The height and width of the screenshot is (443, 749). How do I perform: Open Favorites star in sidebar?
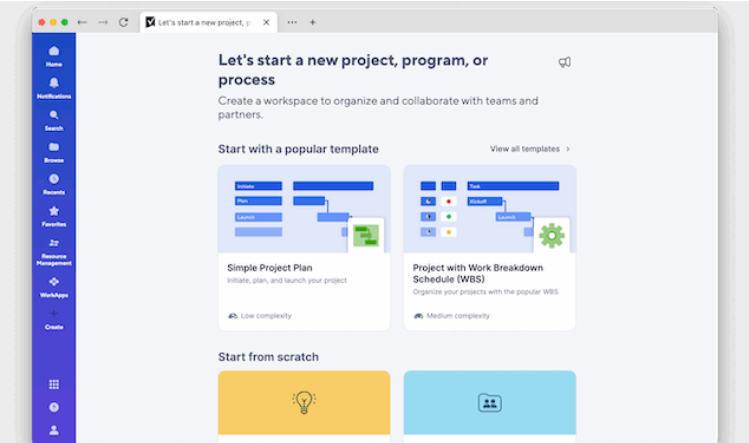coord(54,213)
